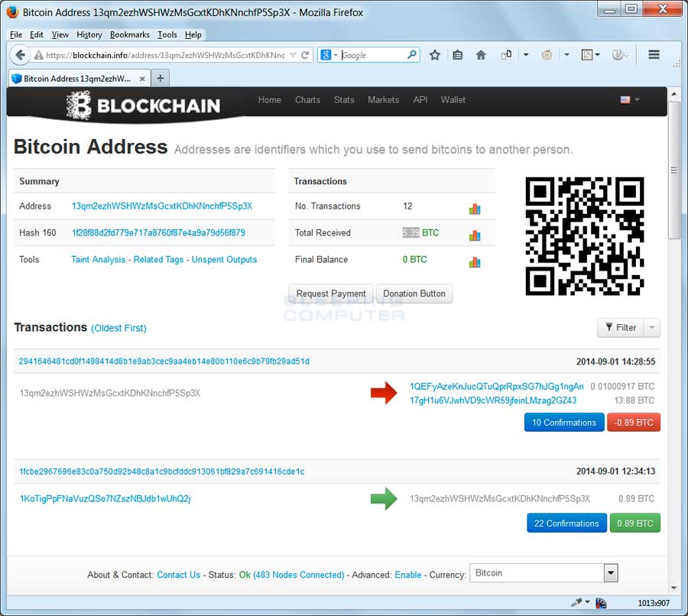The height and width of the screenshot is (616, 688).
Task: Open Charts in Blockchain navbar
Action: (307, 99)
